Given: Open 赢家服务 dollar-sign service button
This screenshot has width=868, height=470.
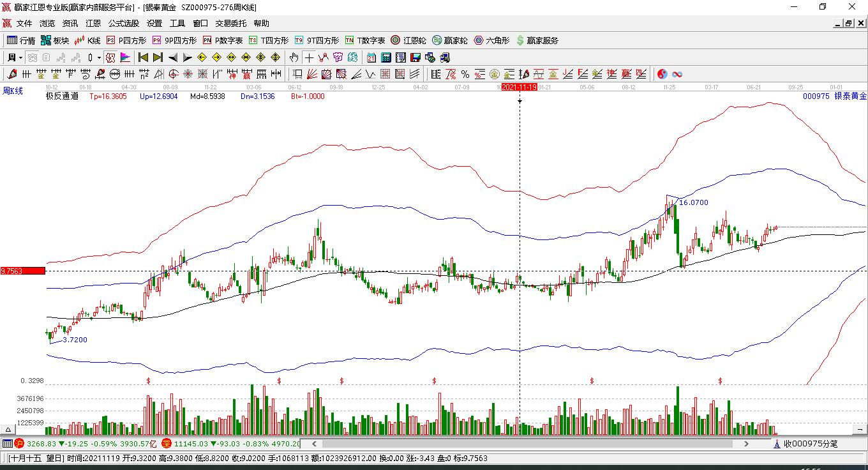Looking at the screenshot, I should pyautogui.click(x=537, y=40).
